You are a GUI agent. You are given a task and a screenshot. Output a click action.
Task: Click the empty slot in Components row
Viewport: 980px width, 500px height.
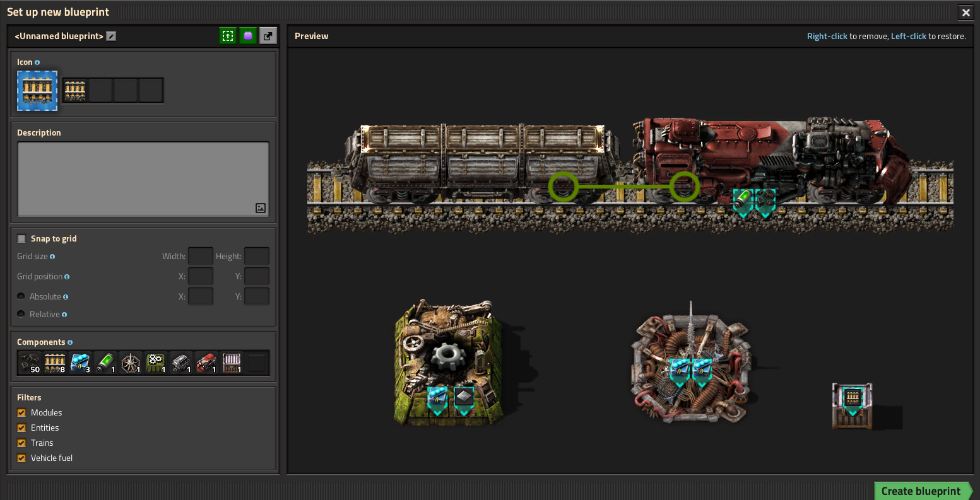point(257,363)
